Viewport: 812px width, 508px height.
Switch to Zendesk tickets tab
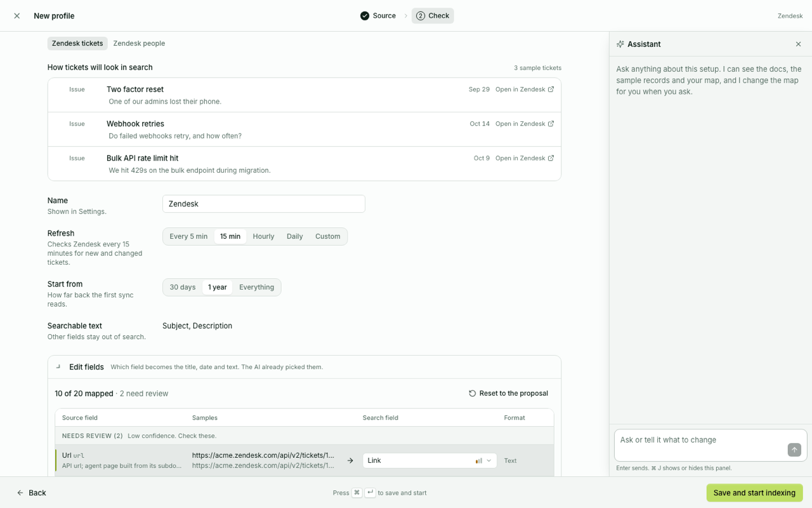pyautogui.click(x=77, y=43)
